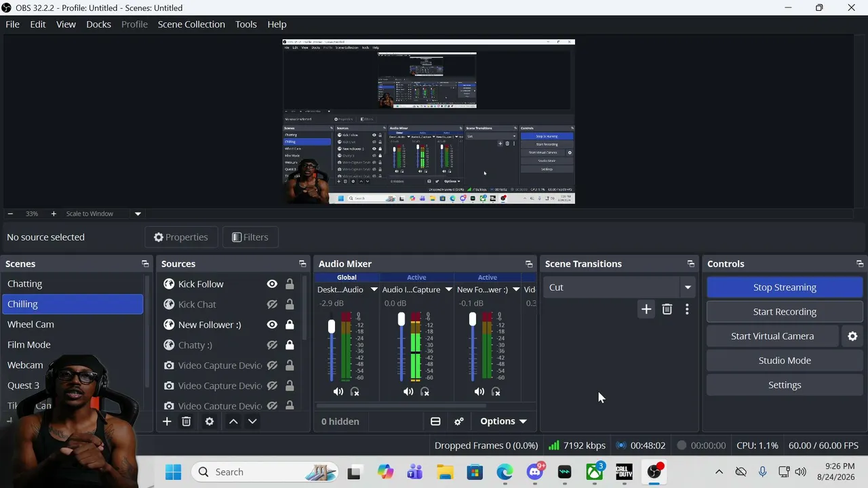
Task: Start the Virtual Camera
Action: click(772, 336)
